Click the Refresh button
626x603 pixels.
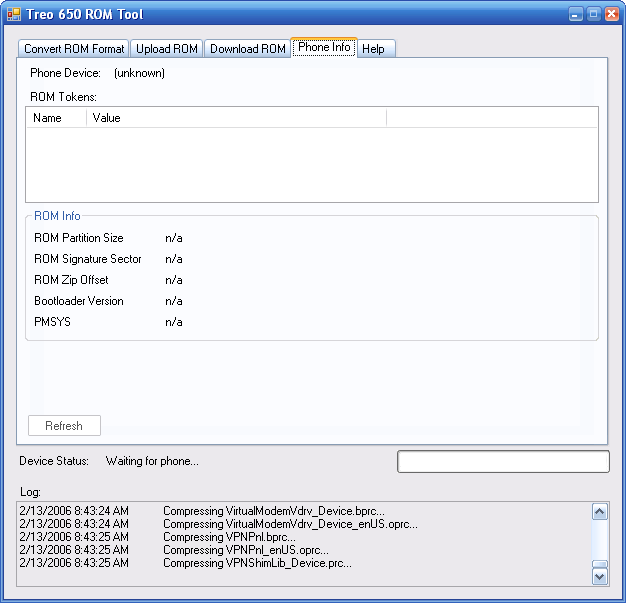click(64, 426)
